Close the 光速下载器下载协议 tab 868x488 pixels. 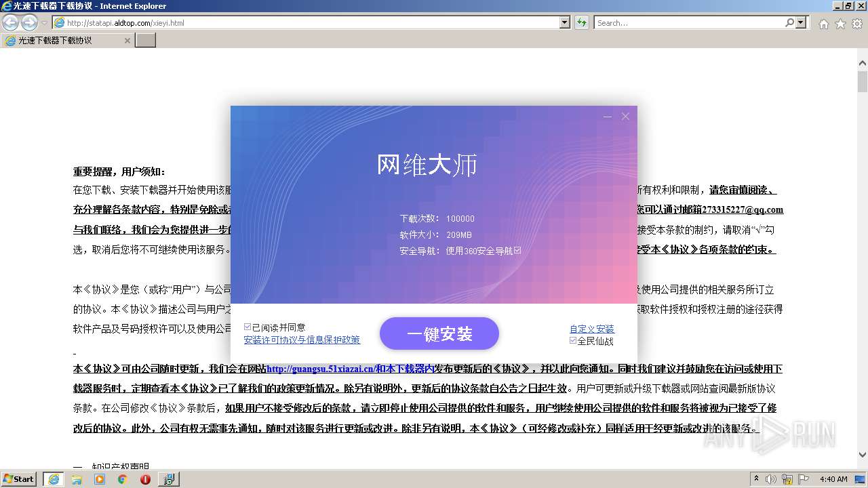pos(127,41)
